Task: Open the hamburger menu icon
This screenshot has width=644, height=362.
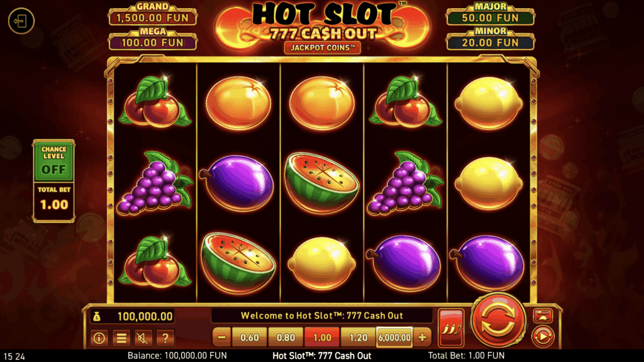Action: pyautogui.click(x=121, y=337)
